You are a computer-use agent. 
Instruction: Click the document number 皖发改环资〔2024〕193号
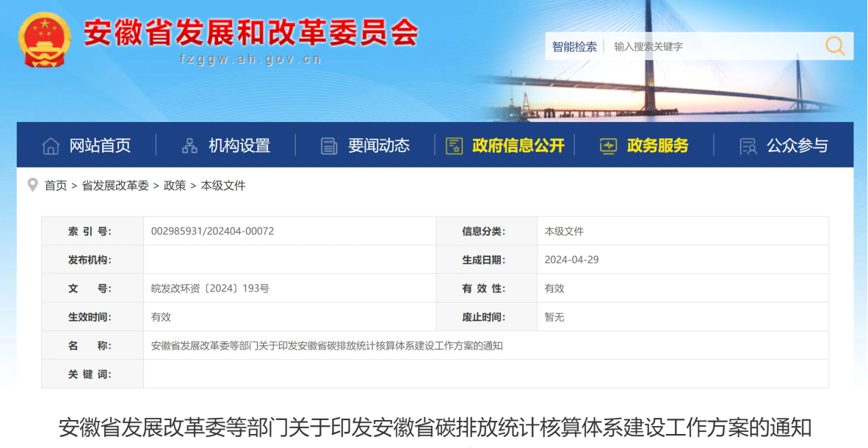(x=210, y=289)
